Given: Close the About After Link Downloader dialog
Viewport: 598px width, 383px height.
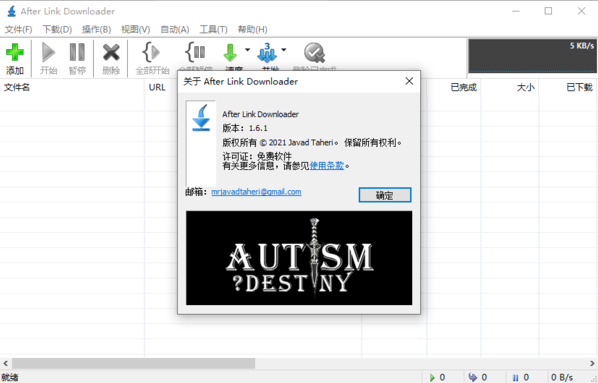Looking at the screenshot, I should (409, 81).
